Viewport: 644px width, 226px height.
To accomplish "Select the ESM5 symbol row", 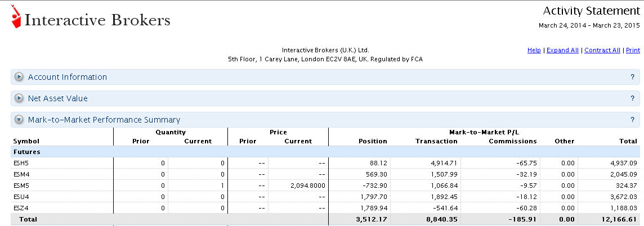I will (325, 186).
